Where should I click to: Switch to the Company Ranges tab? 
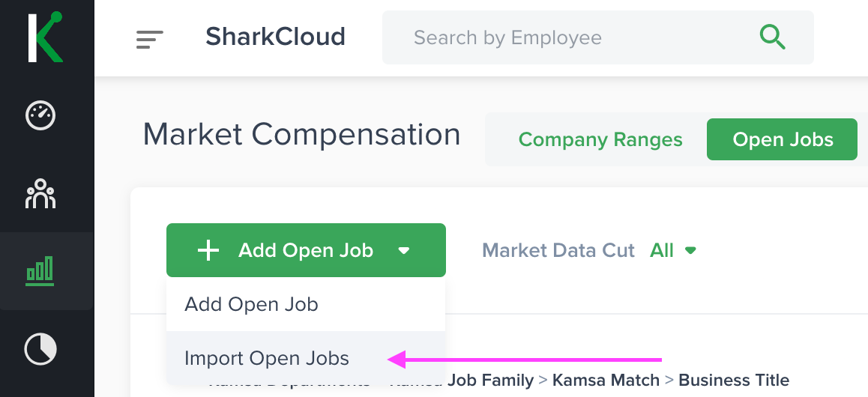click(x=600, y=139)
